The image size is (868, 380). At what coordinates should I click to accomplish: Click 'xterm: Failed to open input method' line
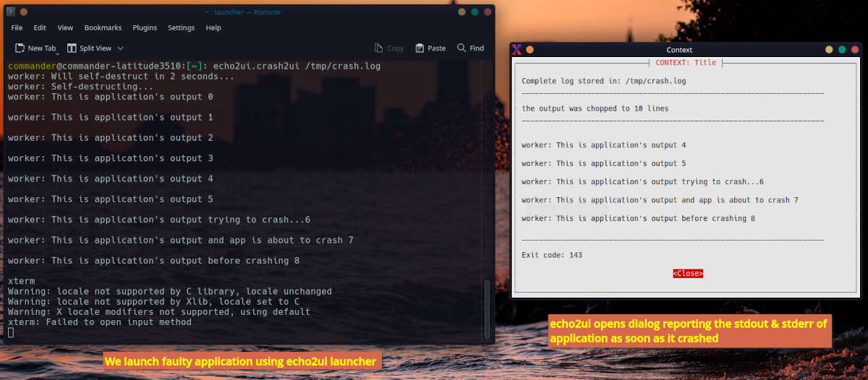pyautogui.click(x=99, y=322)
